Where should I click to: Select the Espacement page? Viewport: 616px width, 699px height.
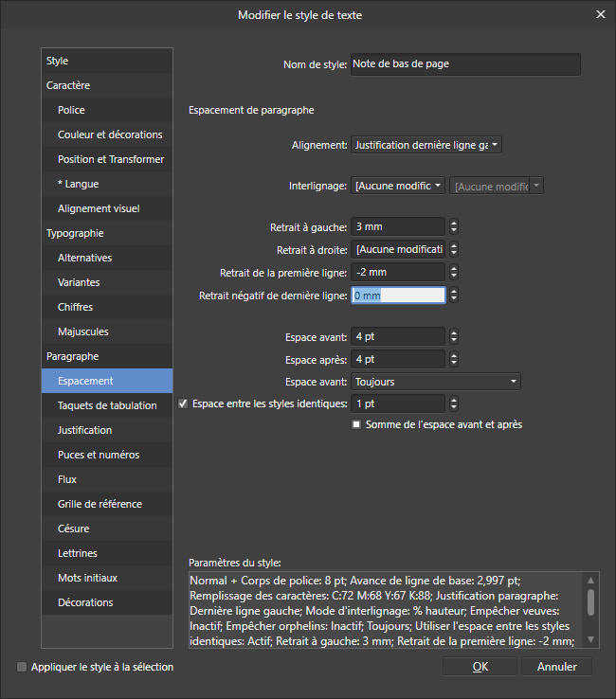click(107, 381)
